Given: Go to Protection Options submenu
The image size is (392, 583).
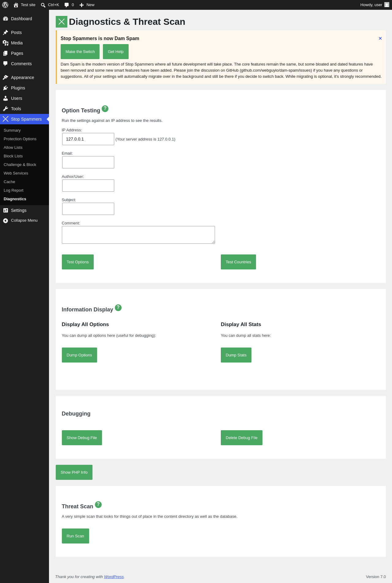Looking at the screenshot, I should [20, 139].
